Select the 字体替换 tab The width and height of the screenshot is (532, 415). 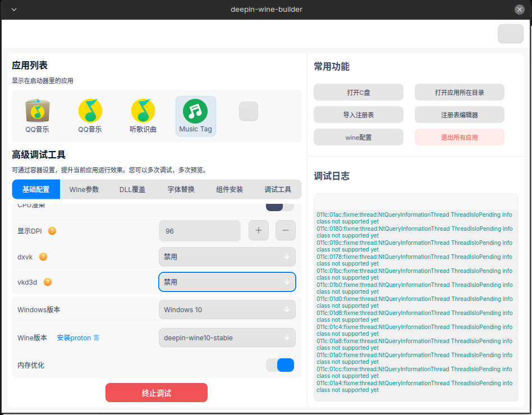181,189
